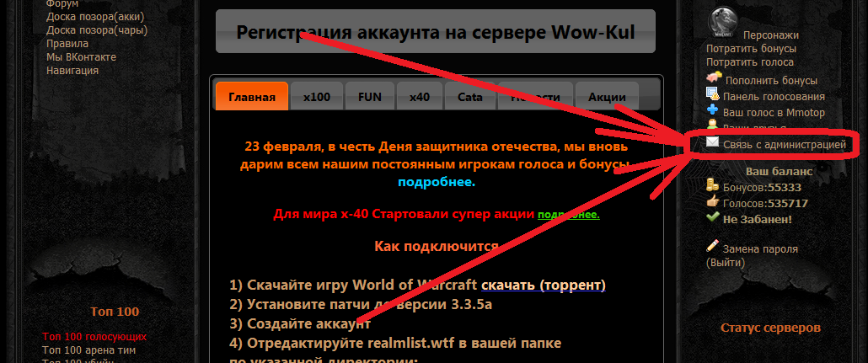Click the Ваш баланс heading
This screenshot has height=363, width=868.
point(779,172)
